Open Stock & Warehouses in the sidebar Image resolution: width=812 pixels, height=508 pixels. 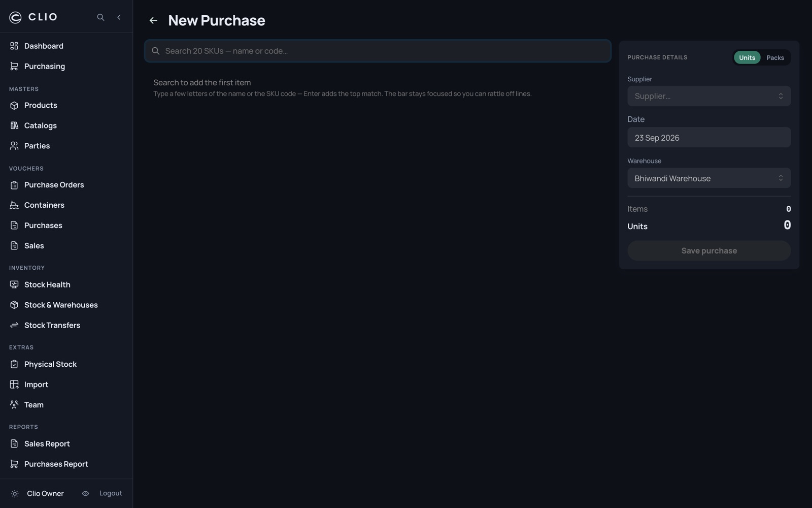pyautogui.click(x=66, y=305)
